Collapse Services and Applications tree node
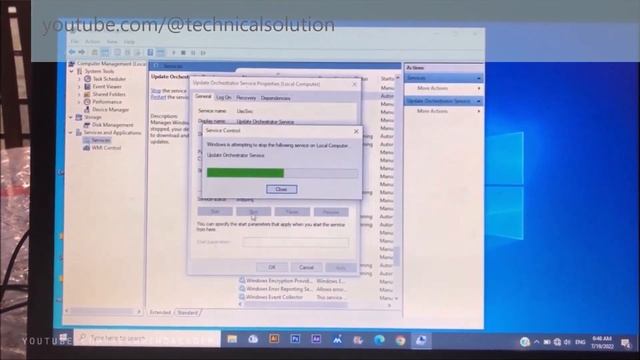Image resolution: width=640 pixels, height=360 pixels. pos(71,133)
